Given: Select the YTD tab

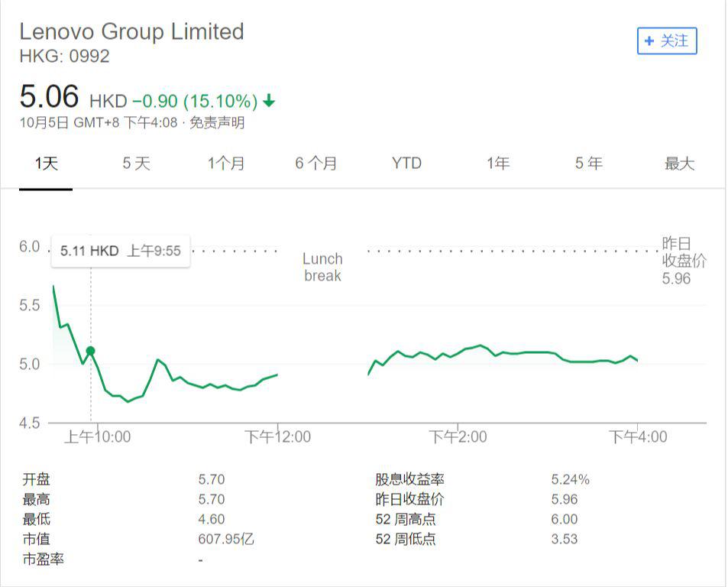Looking at the screenshot, I should pos(406,164).
